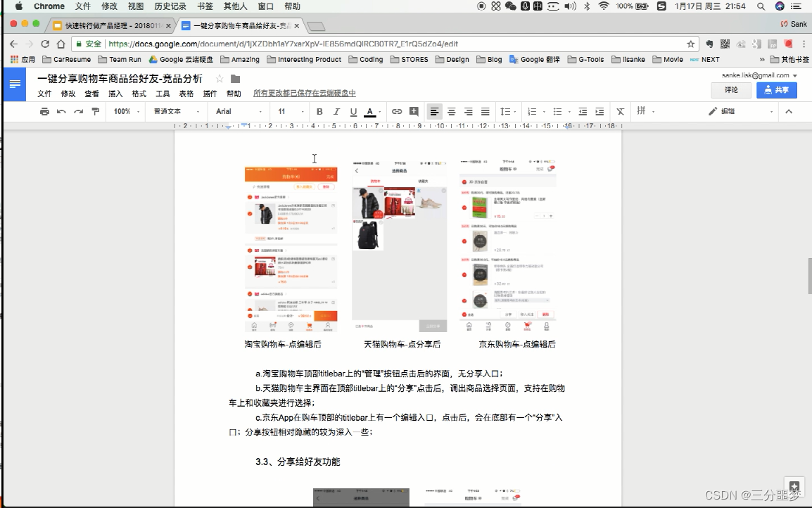
Task: Click the blue 共享 share button
Action: (x=776, y=90)
